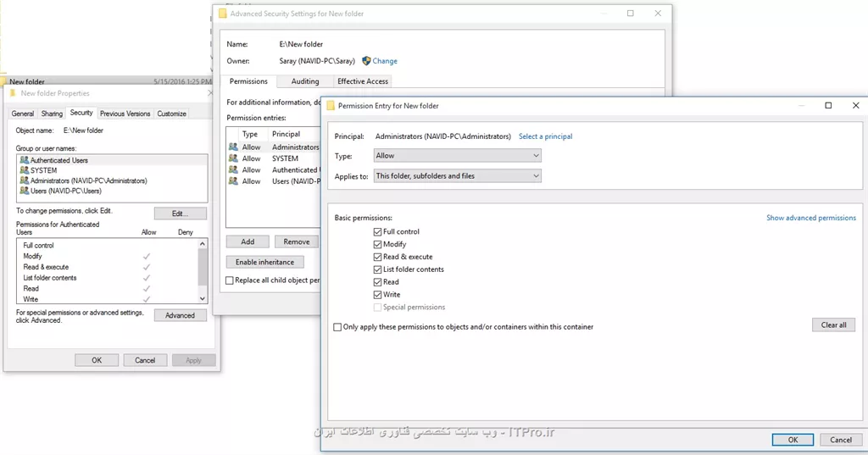Open the Sharing tab in Properties
This screenshot has width=868, height=455.
point(52,114)
